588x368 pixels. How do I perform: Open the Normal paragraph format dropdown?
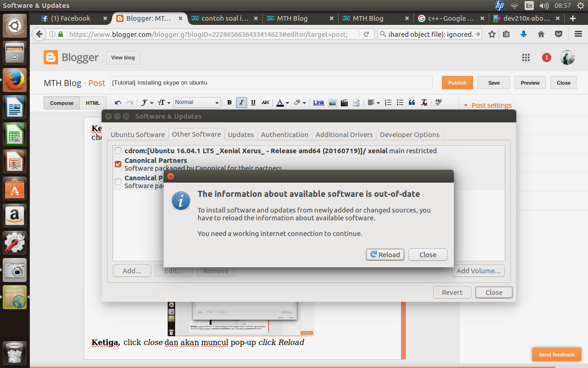coord(197,102)
